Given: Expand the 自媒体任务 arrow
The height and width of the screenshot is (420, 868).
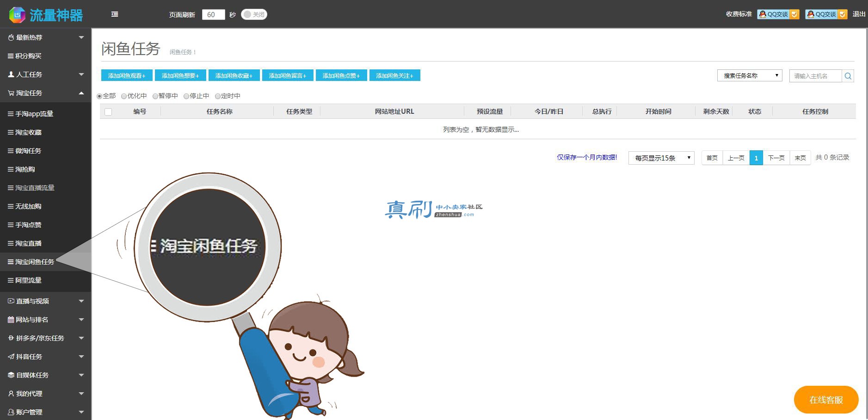Looking at the screenshot, I should [81, 375].
